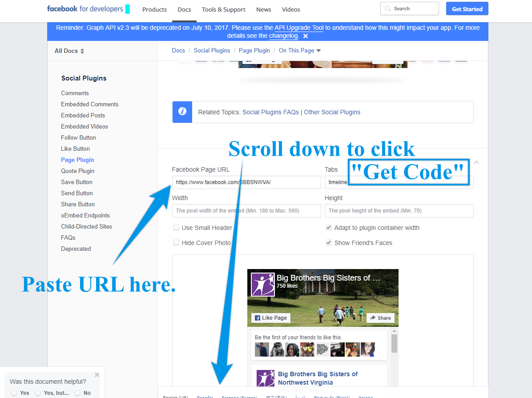Open oEmbed Endpoints in sidebar
Image resolution: width=532 pixels, height=398 pixels.
(85, 216)
